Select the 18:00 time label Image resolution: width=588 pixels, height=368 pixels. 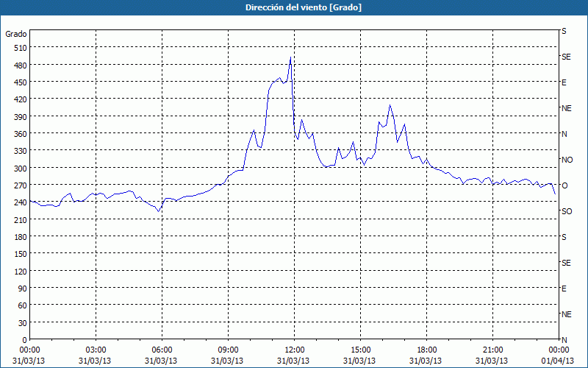tap(426, 350)
